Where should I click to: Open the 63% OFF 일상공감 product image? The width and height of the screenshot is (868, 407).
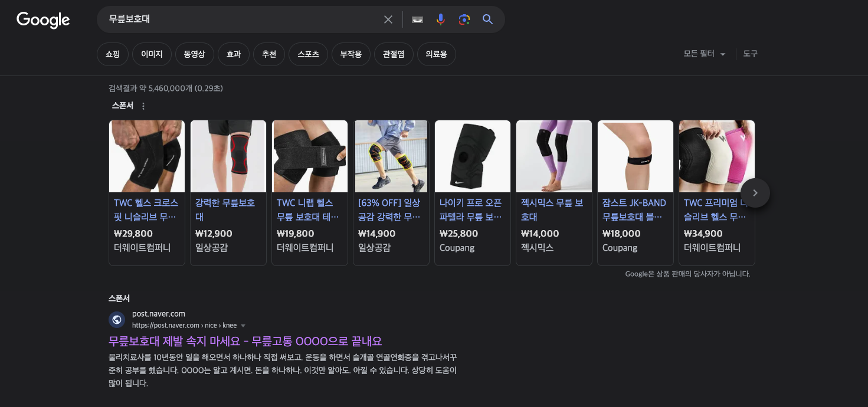tap(391, 156)
